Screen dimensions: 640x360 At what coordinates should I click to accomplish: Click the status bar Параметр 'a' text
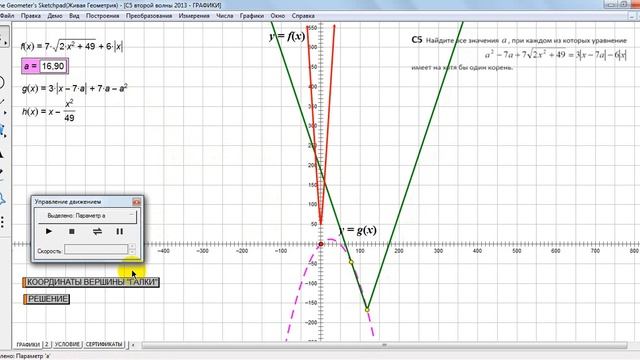tap(33, 356)
